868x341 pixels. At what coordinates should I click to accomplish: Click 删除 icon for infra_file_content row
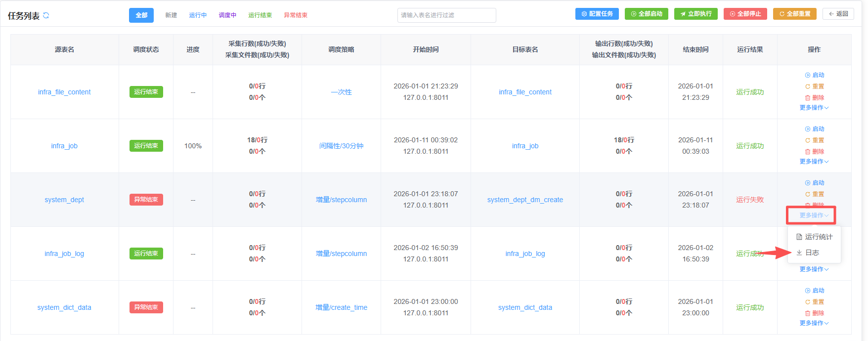point(808,98)
